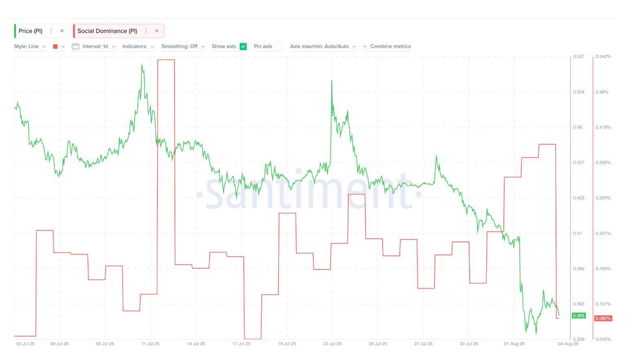644x359 pixels.
Task: Select the Social Dominance (PI) metric tab
Action: [x=107, y=31]
